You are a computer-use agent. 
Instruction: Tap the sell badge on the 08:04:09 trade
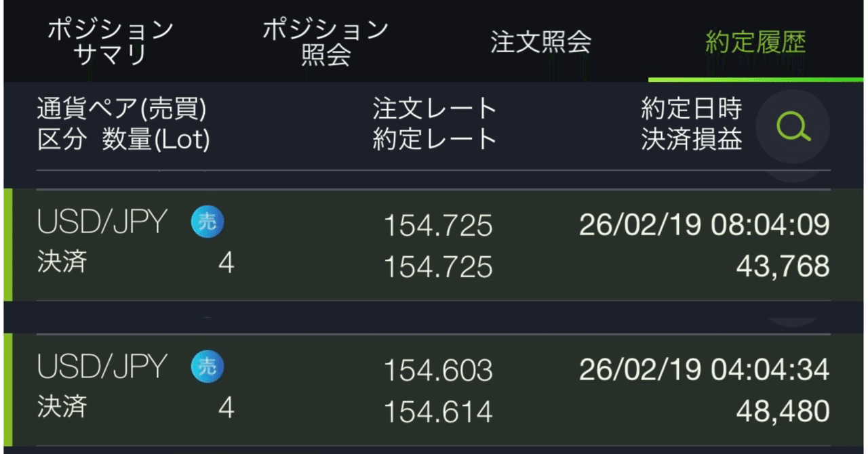(x=208, y=223)
